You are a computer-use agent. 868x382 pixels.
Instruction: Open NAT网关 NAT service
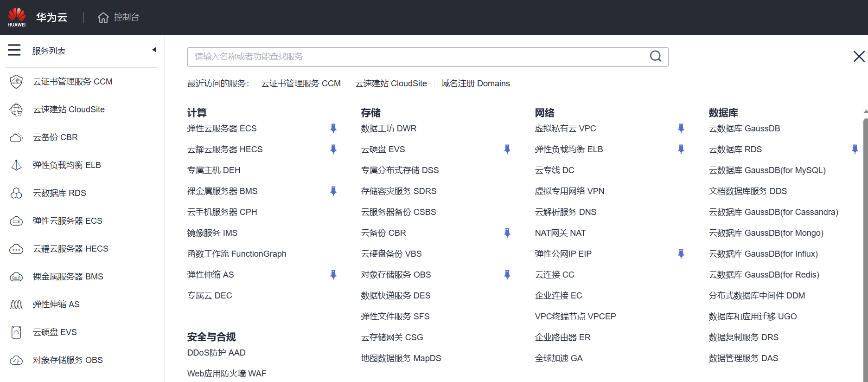tap(560, 233)
